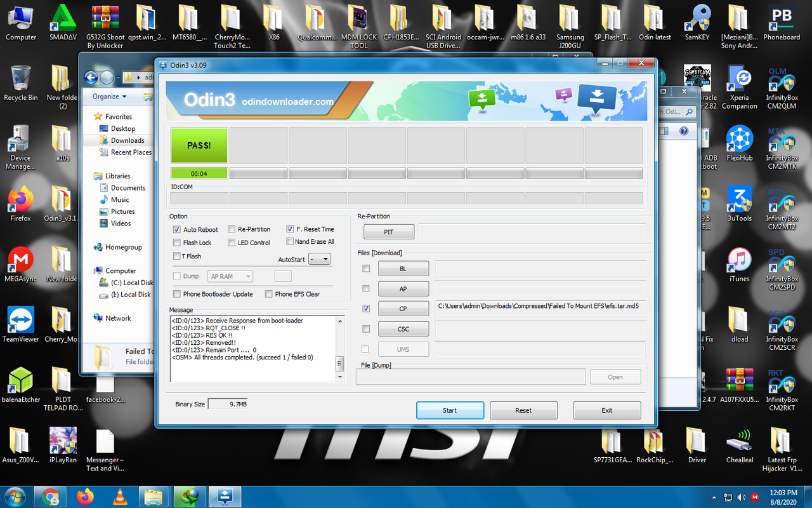Select the MEGAsync desktop shortcut
Image resolution: width=812 pixels, height=508 pixels.
[x=20, y=265]
